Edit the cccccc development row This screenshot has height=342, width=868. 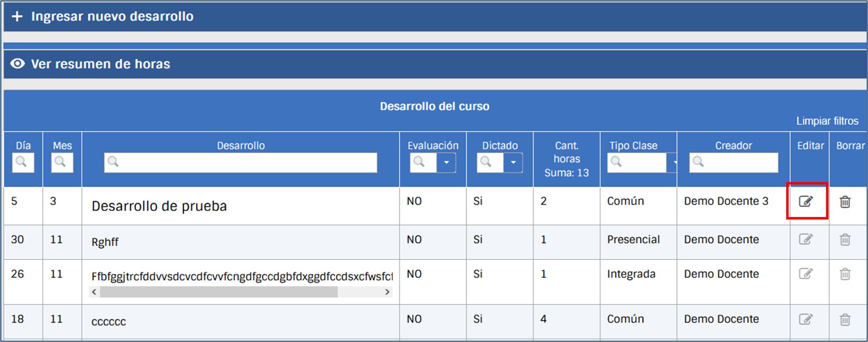tap(806, 319)
